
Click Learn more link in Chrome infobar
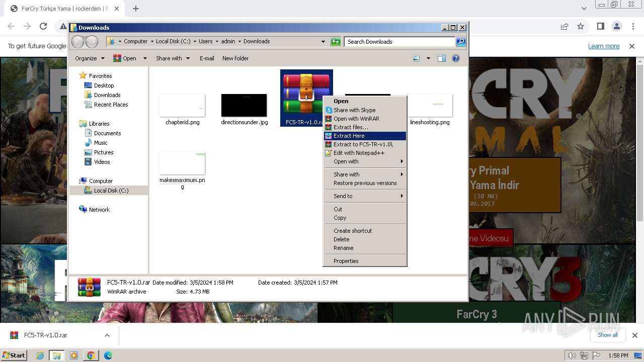tap(604, 46)
